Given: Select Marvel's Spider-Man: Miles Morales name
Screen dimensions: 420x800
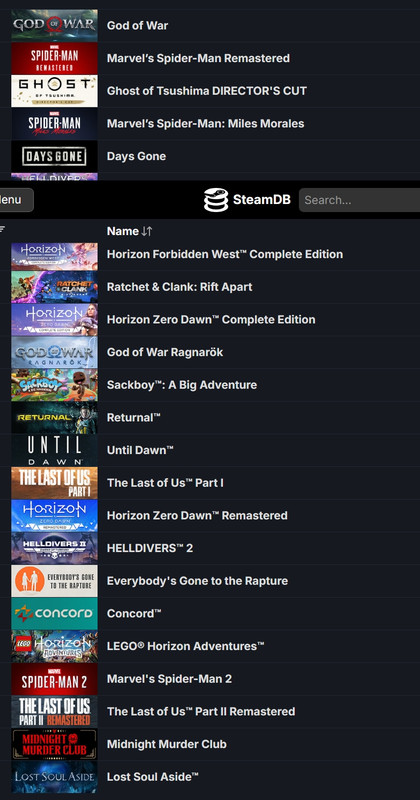Looking at the screenshot, I should (206, 123).
